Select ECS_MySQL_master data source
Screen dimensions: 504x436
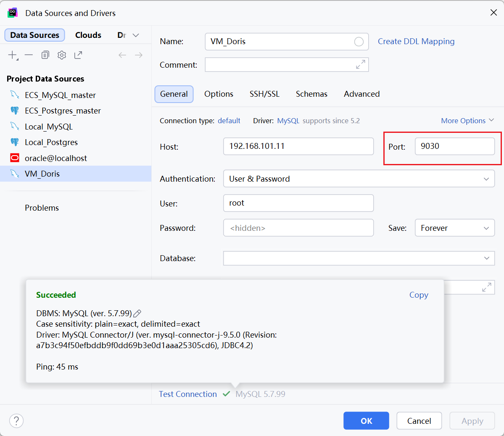76,95
